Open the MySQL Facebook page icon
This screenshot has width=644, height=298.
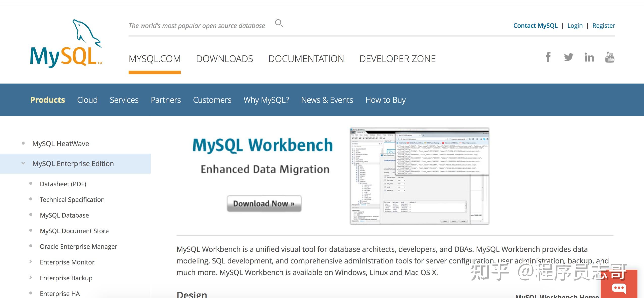click(x=548, y=57)
